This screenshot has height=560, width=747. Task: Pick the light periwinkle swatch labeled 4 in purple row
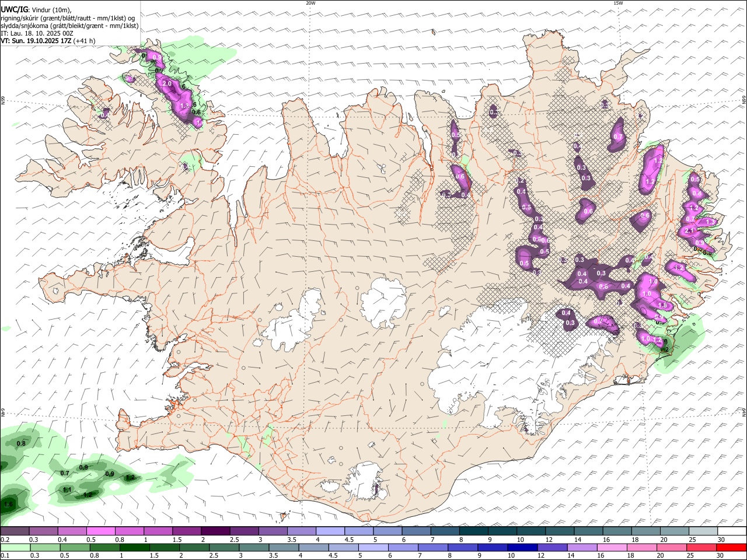point(330,531)
